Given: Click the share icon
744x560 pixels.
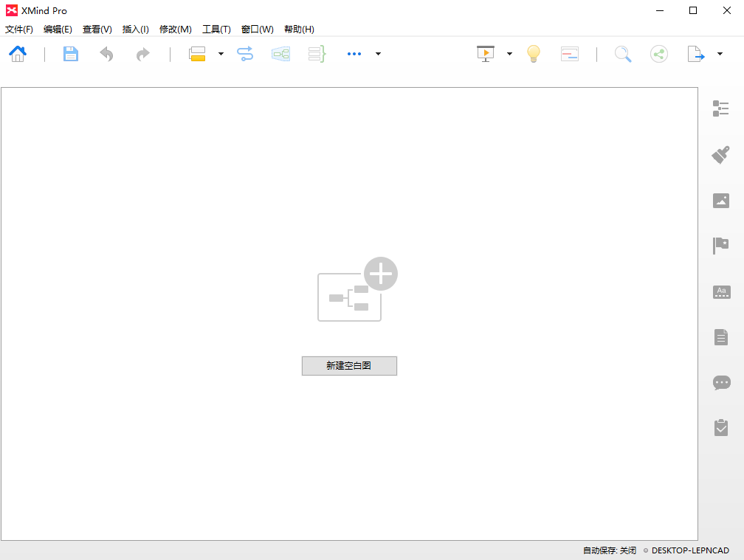Looking at the screenshot, I should (x=659, y=54).
